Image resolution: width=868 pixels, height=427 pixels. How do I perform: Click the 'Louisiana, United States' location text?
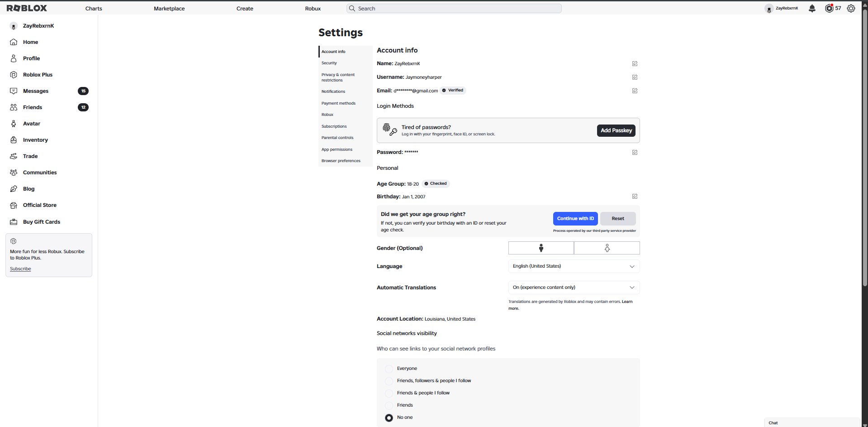[450, 319]
